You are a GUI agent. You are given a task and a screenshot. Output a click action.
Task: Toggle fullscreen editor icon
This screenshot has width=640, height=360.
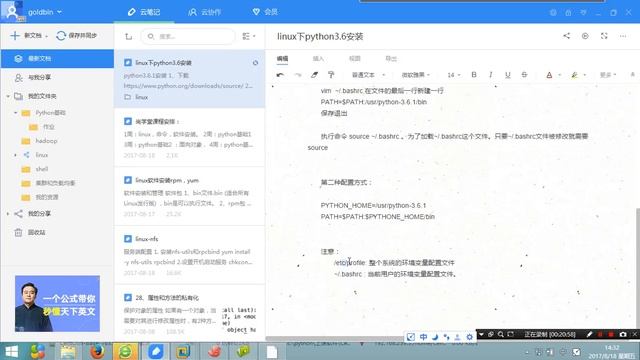(604, 36)
